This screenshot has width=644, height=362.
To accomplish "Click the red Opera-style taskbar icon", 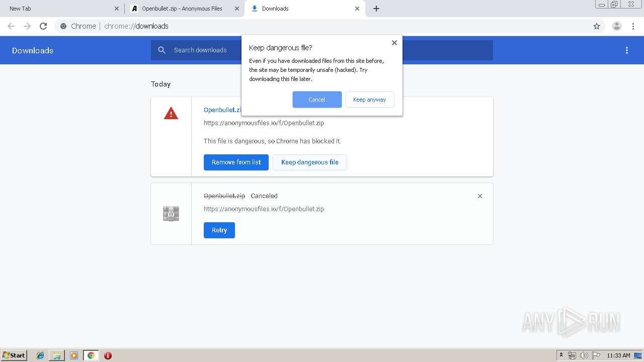I will (108, 355).
